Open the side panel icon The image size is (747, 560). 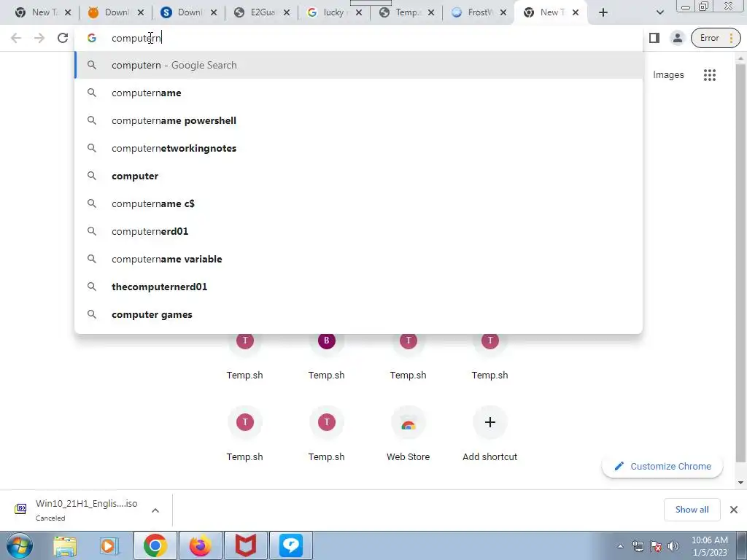[654, 38]
